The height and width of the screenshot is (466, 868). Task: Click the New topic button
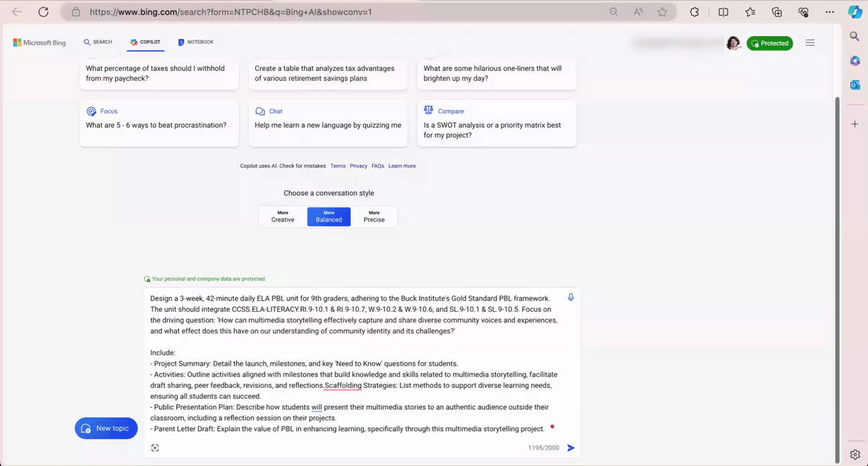[106, 428]
